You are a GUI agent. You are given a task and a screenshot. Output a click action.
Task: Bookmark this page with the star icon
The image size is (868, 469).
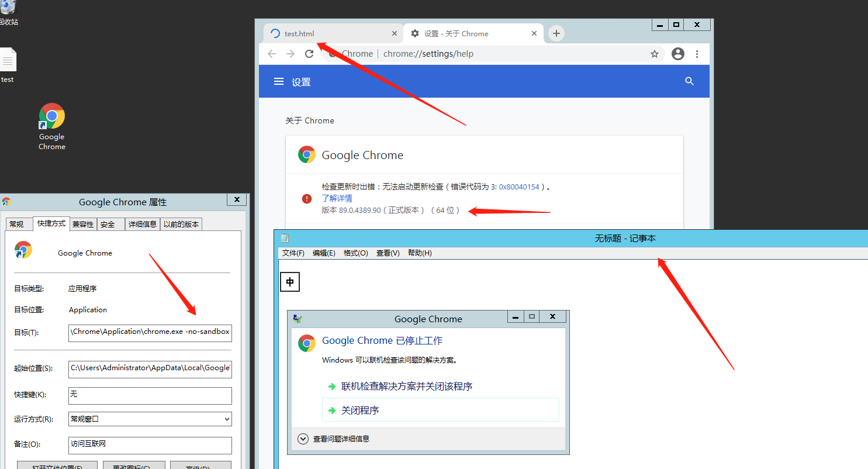(x=655, y=54)
